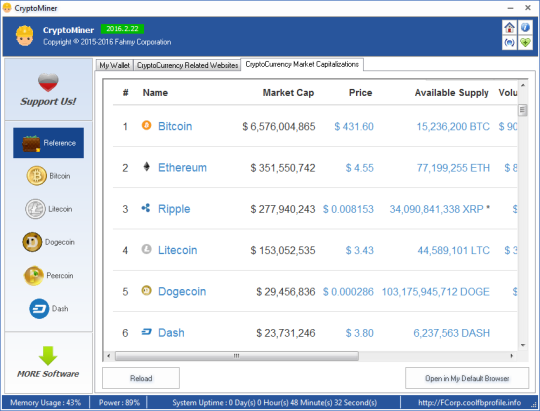Click Dogecoin price $ 0.000286
The width and height of the screenshot is (540, 411).
348,292
